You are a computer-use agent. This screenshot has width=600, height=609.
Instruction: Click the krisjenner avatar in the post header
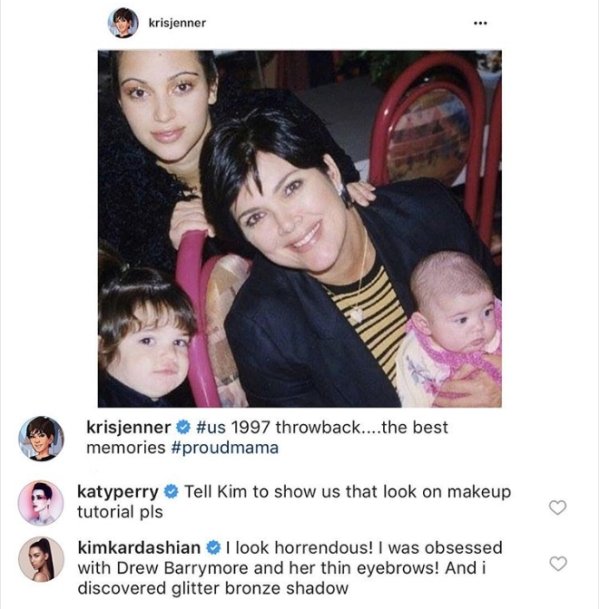(123, 22)
